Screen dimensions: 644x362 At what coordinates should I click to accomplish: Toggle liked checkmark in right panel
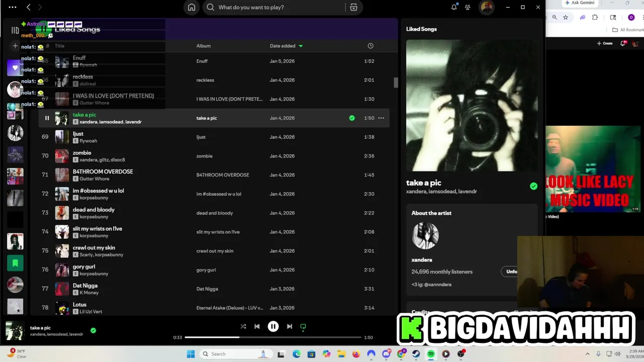(x=533, y=186)
